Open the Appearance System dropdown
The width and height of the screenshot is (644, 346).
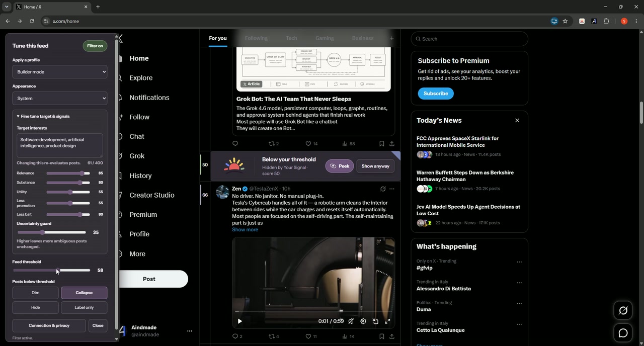(x=60, y=99)
